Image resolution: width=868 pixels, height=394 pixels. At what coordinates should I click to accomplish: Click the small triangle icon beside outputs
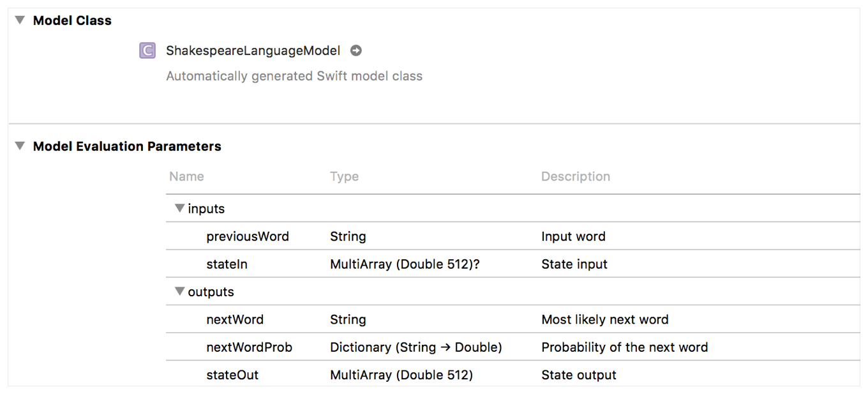point(180,291)
